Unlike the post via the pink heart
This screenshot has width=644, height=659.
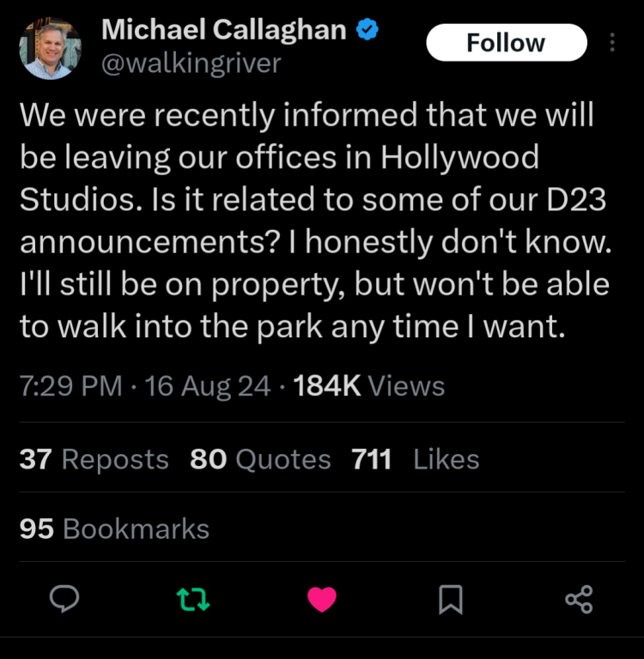point(321,599)
